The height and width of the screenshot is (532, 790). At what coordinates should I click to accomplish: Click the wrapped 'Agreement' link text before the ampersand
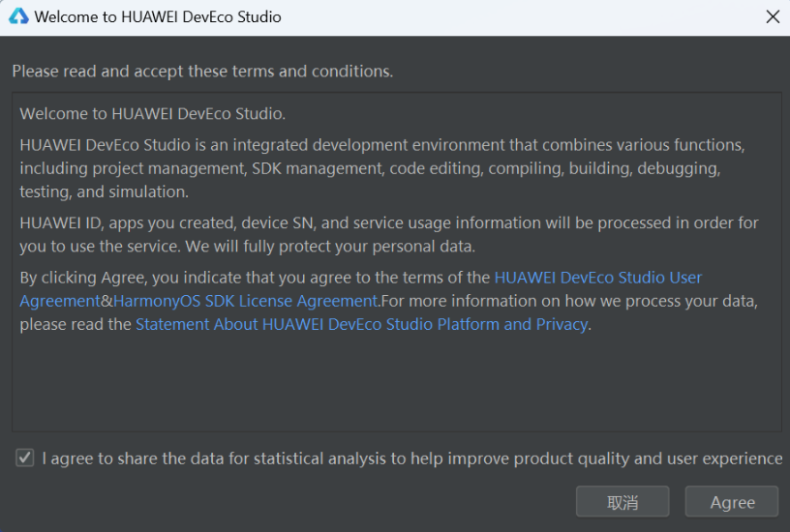pos(60,301)
